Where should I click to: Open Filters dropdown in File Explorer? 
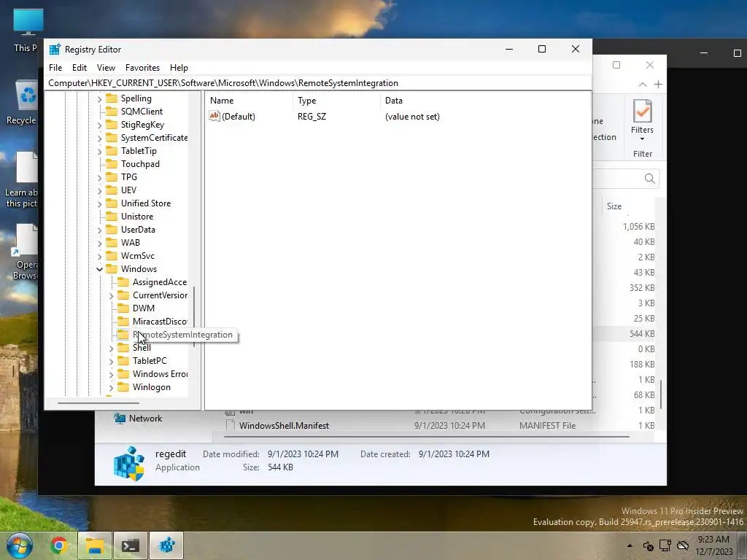coord(642,121)
